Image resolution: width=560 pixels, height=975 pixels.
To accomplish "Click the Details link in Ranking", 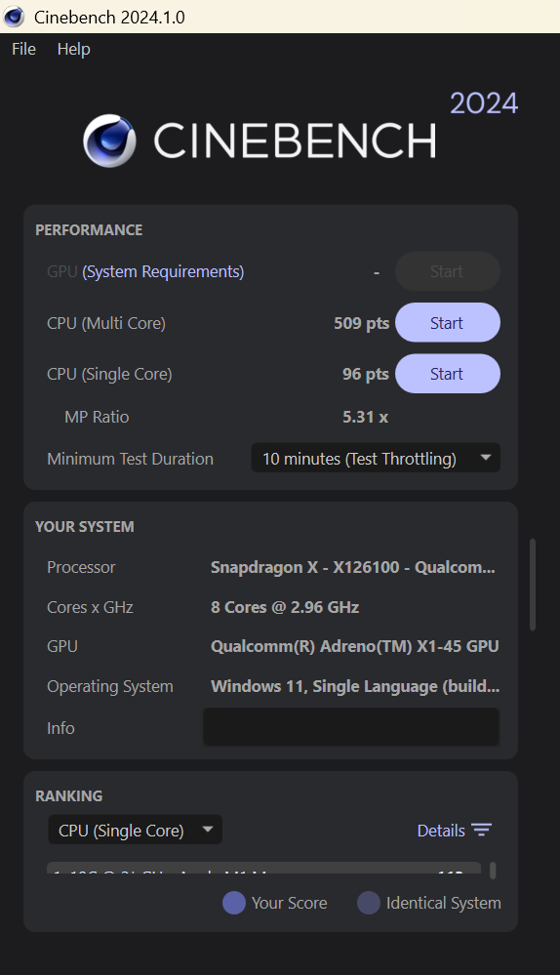I will click(x=441, y=831).
